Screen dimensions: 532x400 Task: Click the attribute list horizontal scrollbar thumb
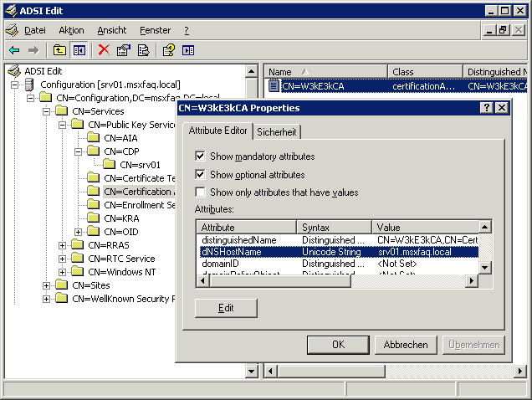click(280, 281)
